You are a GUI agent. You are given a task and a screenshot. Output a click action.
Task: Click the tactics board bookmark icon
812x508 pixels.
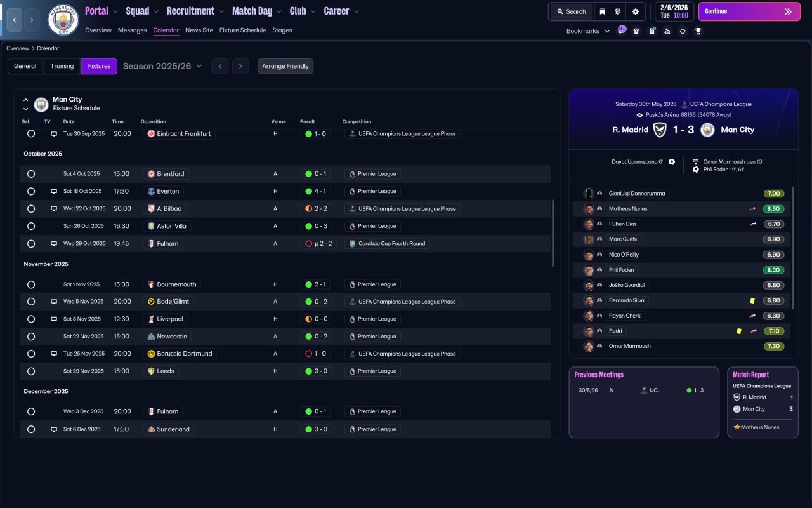coord(652,30)
